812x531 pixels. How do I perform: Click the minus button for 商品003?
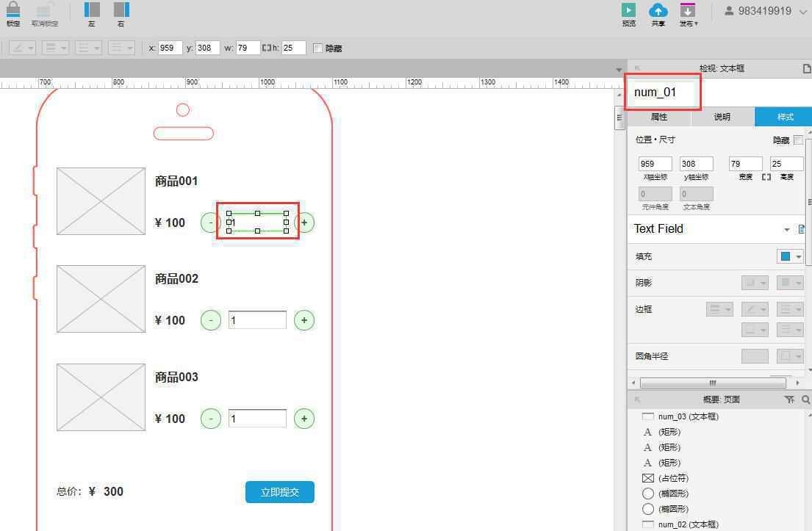point(211,419)
